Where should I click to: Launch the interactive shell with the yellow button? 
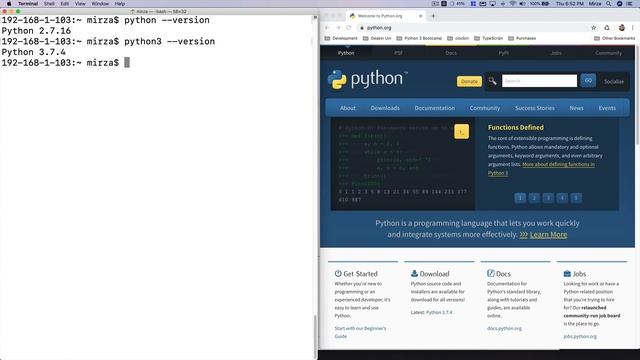[x=461, y=132]
